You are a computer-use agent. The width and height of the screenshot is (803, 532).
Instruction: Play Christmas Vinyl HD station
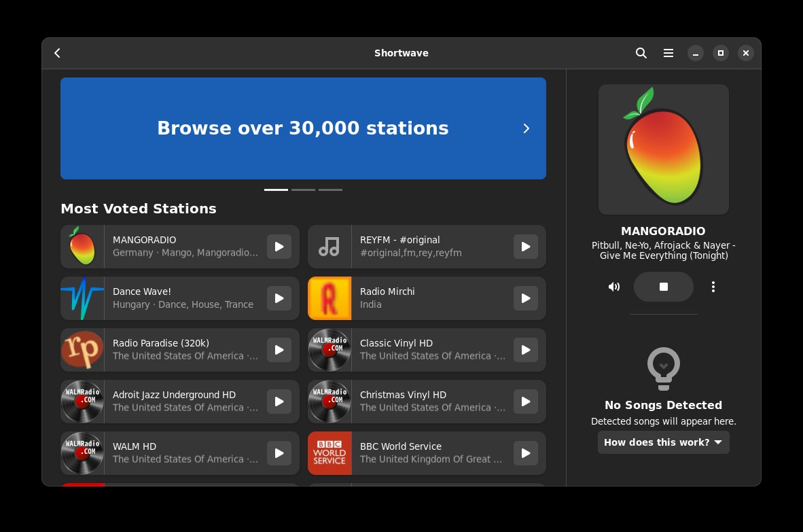[x=526, y=402]
